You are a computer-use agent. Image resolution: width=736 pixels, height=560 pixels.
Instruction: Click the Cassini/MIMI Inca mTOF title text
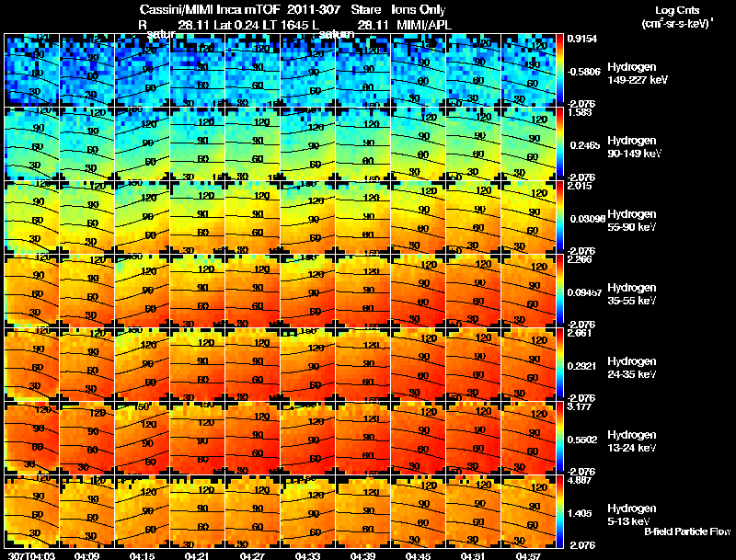(x=210, y=9)
